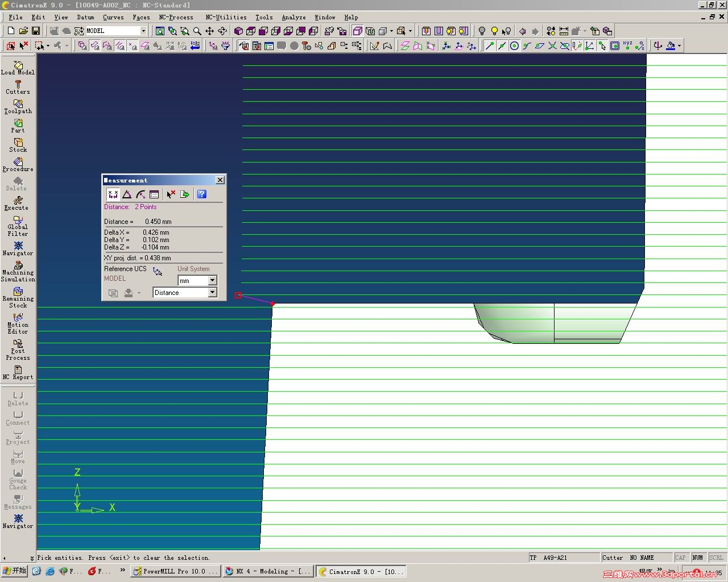728x582 pixels.
Task: Toggle the surface face snap filter
Action: (539, 45)
